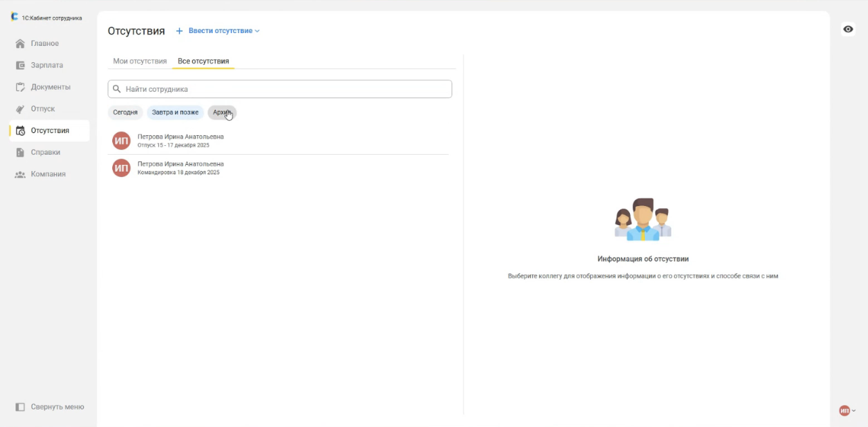The width and height of the screenshot is (868, 427).
Task: Click the Найти сотрудника search field
Action: (x=284, y=89)
